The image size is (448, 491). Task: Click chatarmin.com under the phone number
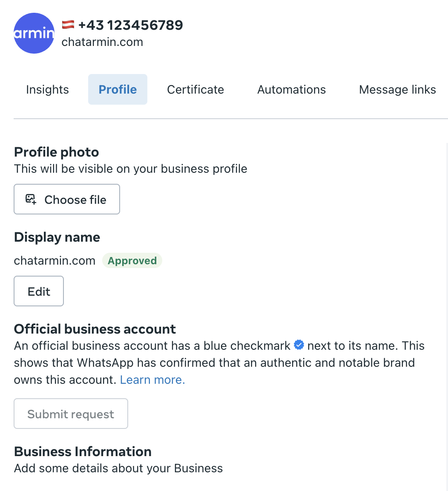pos(102,42)
